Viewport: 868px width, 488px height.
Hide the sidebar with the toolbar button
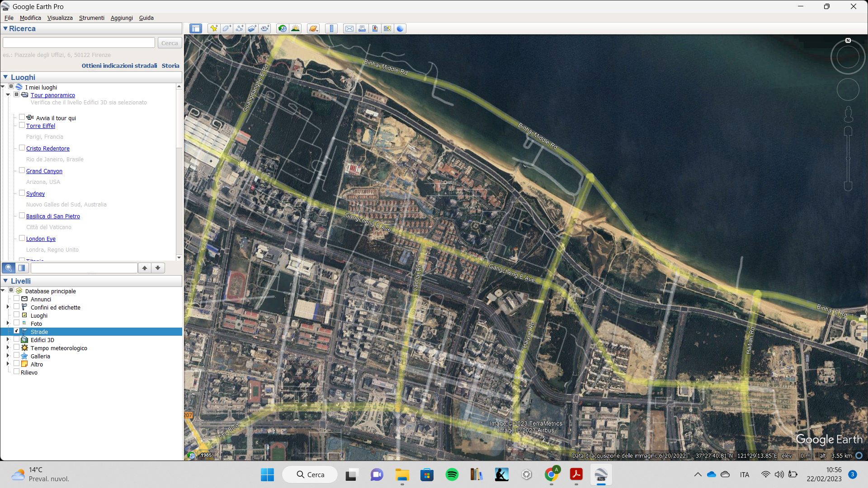click(196, 28)
